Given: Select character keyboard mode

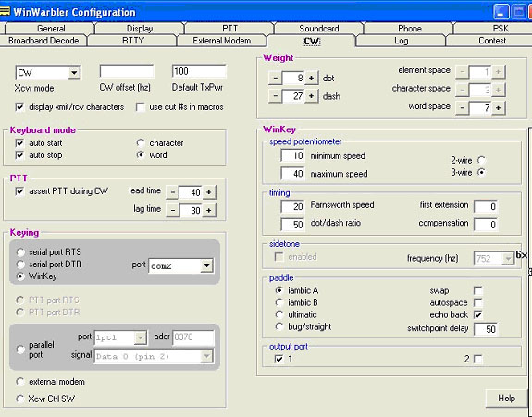Looking at the screenshot, I should (141, 143).
